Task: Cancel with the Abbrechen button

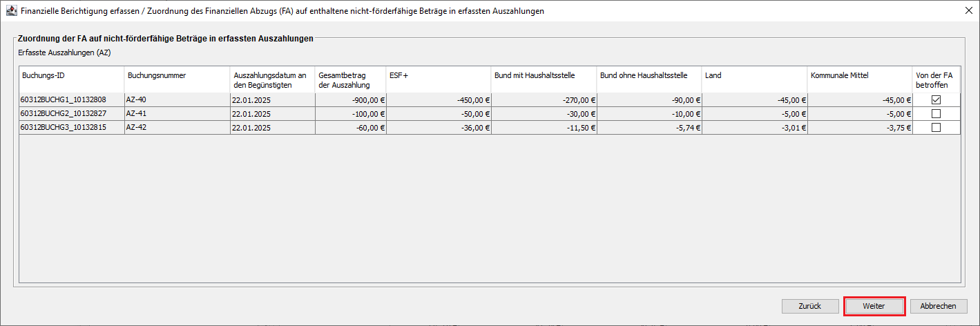Action: click(x=939, y=306)
